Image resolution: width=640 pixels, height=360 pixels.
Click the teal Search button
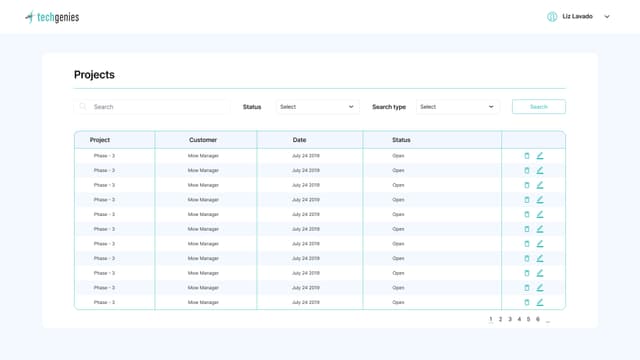click(539, 107)
